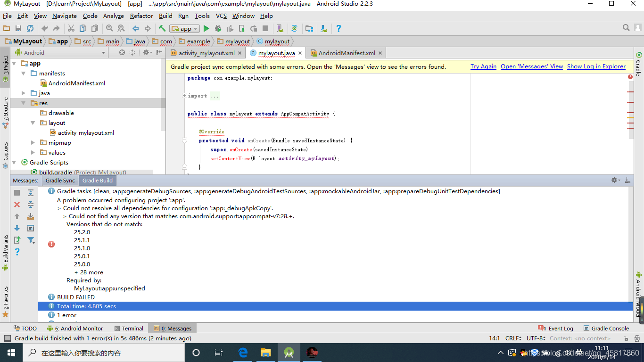Click the Stop square toolbar icon
The width and height of the screenshot is (644, 362).
(265, 29)
